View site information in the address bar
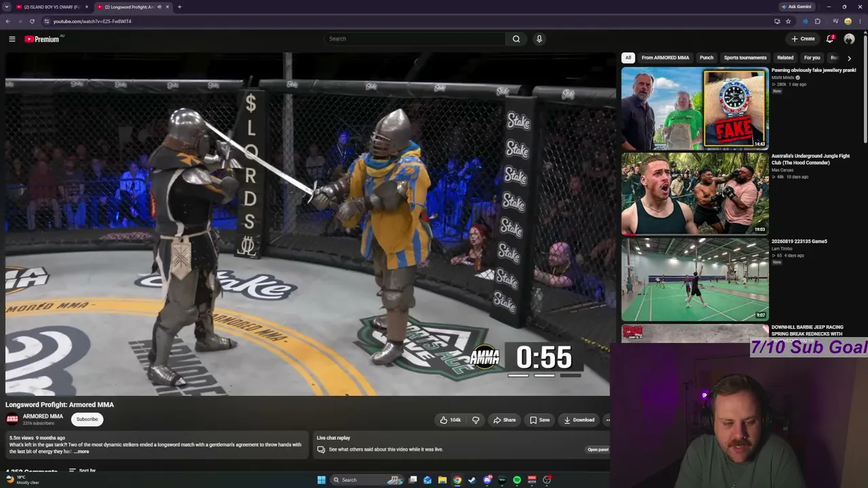The image size is (868, 488). point(47,21)
